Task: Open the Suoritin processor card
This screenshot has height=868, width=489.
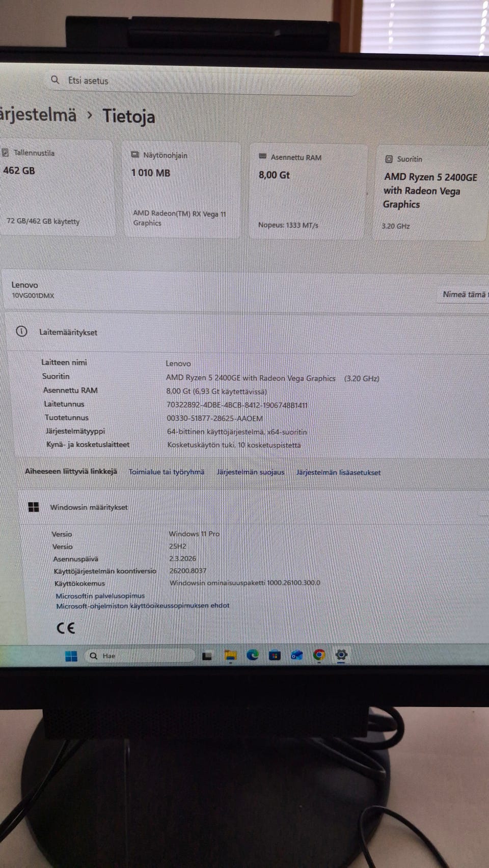Action: coord(432,193)
